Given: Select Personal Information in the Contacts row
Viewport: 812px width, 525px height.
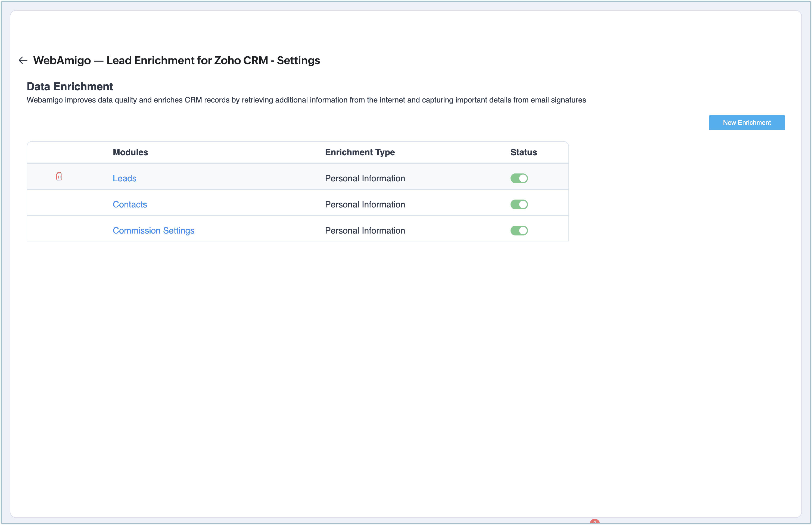Looking at the screenshot, I should pyautogui.click(x=365, y=204).
